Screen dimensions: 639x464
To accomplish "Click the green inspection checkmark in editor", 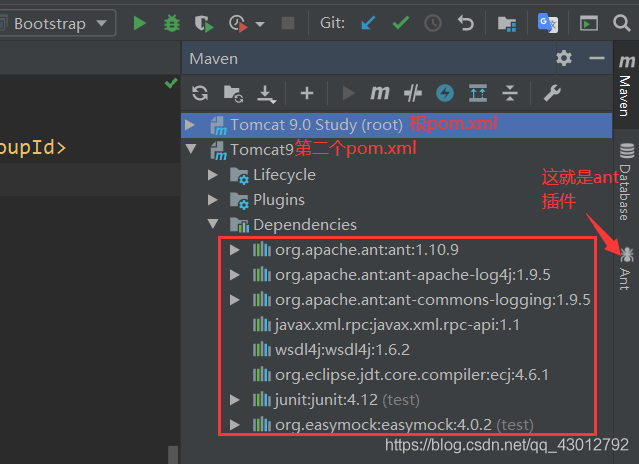I will [171, 84].
